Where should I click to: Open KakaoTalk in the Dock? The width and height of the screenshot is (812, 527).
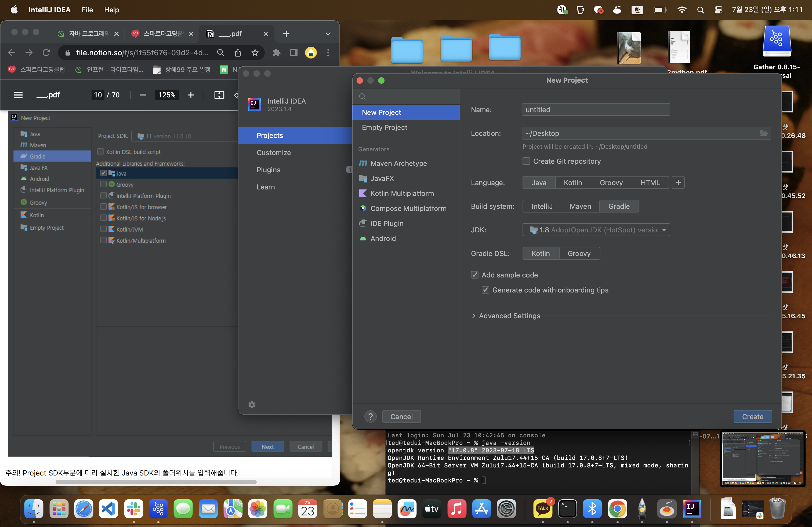[543, 508]
